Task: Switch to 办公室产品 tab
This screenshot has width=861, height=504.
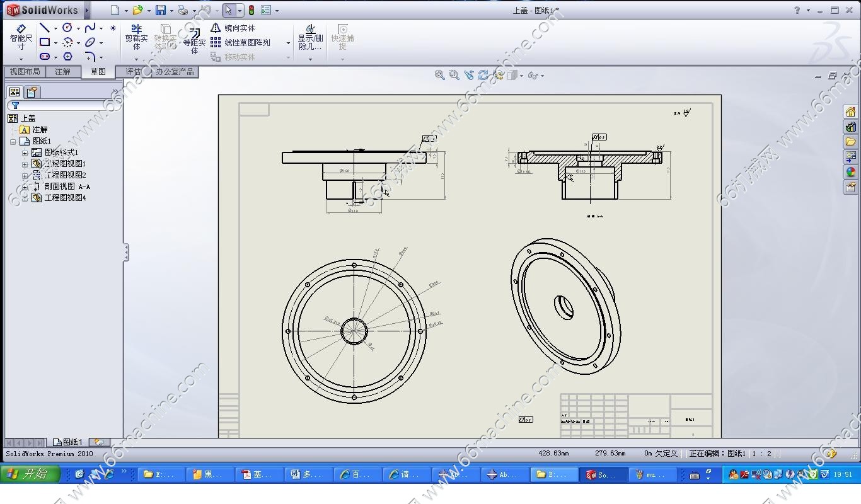Action: [175, 72]
